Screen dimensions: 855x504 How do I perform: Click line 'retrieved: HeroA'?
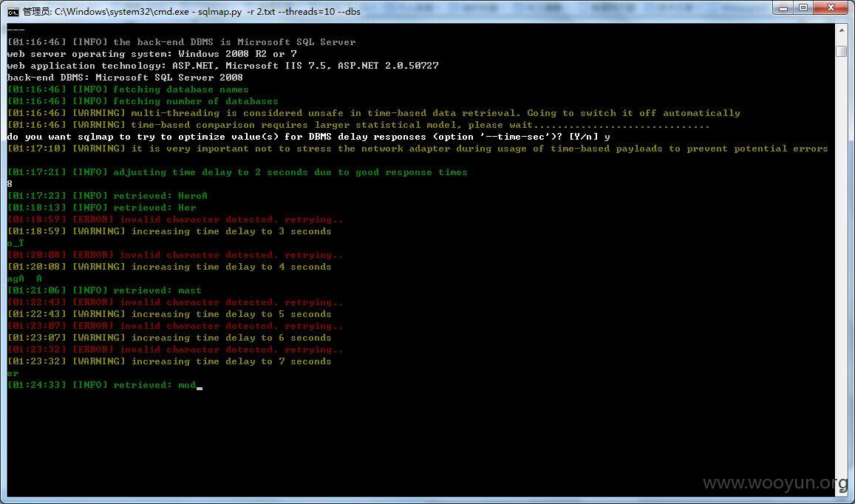(107, 196)
